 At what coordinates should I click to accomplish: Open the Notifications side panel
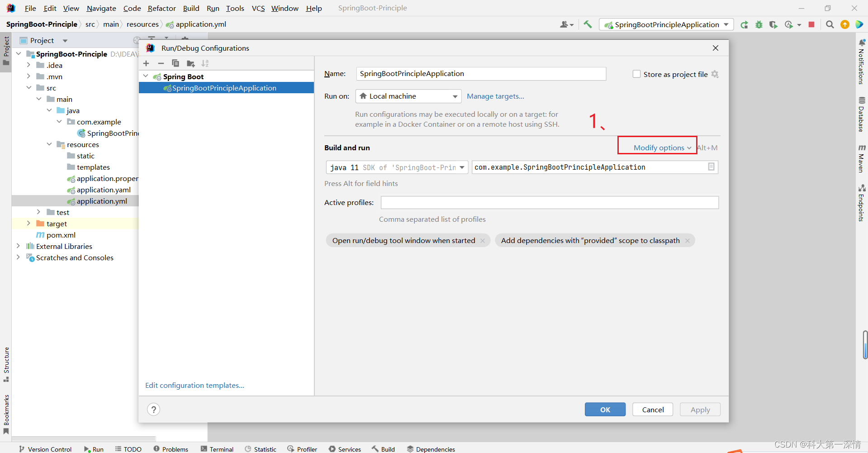pos(862,61)
